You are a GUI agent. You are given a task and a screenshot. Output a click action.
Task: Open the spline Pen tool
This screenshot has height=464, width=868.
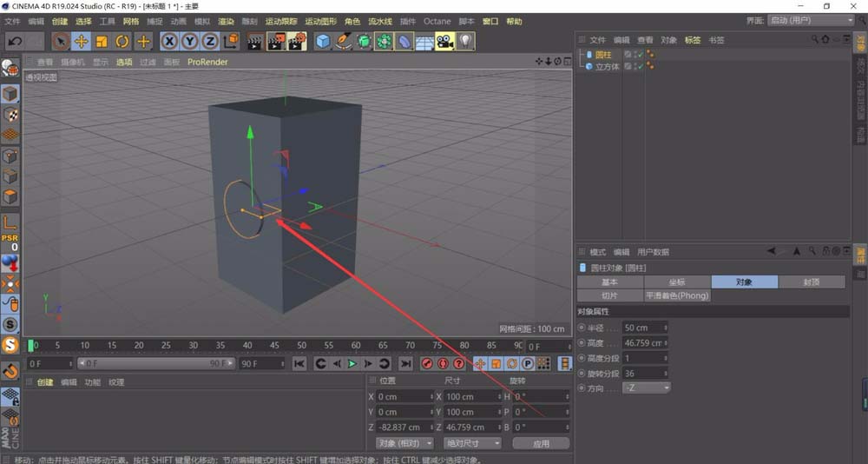click(344, 42)
